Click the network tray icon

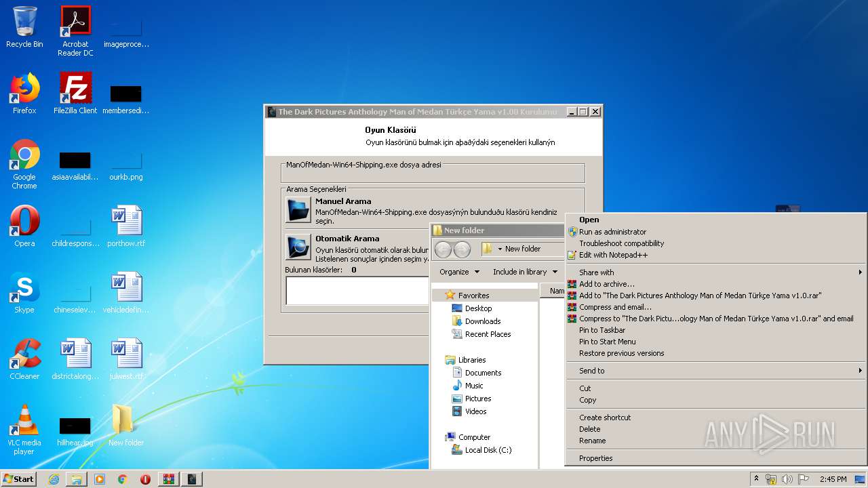pyautogui.click(x=771, y=479)
